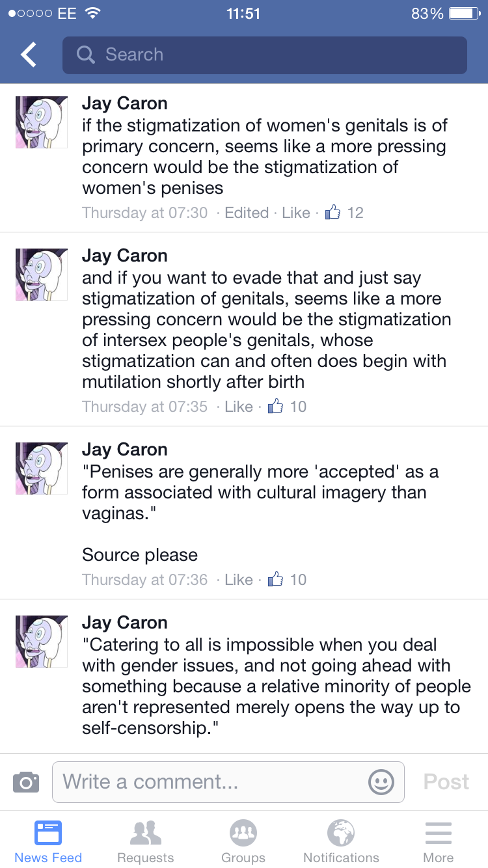Screen dimensions: 488x868
Task: Open the camera to attach photo
Action: click(26, 782)
